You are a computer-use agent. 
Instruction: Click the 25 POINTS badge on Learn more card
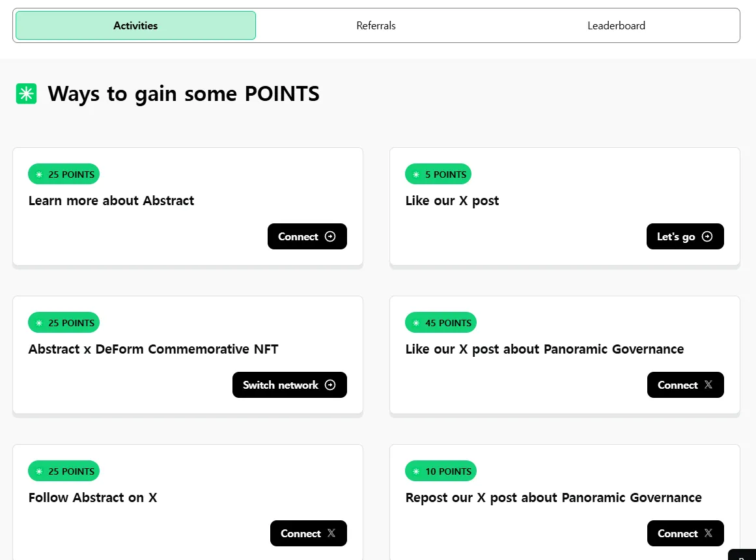click(x=64, y=175)
